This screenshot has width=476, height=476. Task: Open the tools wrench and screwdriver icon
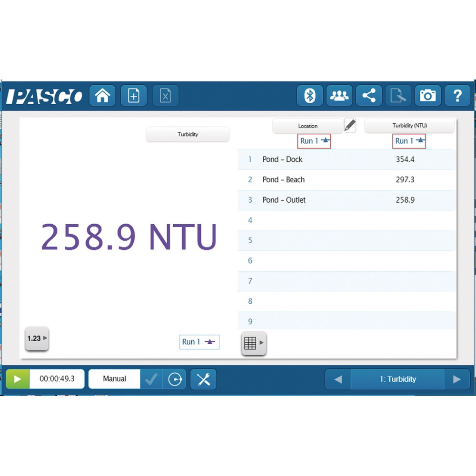point(203,379)
